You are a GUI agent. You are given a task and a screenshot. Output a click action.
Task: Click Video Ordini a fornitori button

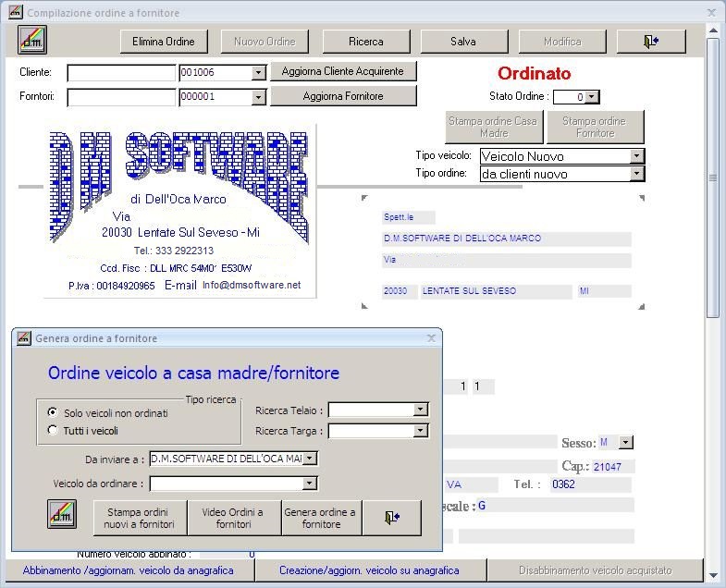point(234,518)
